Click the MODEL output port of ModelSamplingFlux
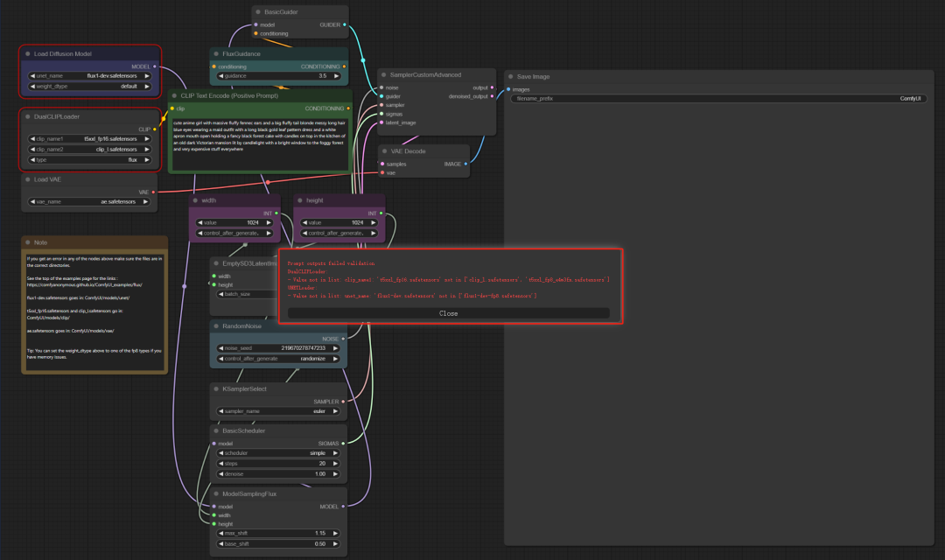This screenshot has width=945, height=560. tap(343, 507)
